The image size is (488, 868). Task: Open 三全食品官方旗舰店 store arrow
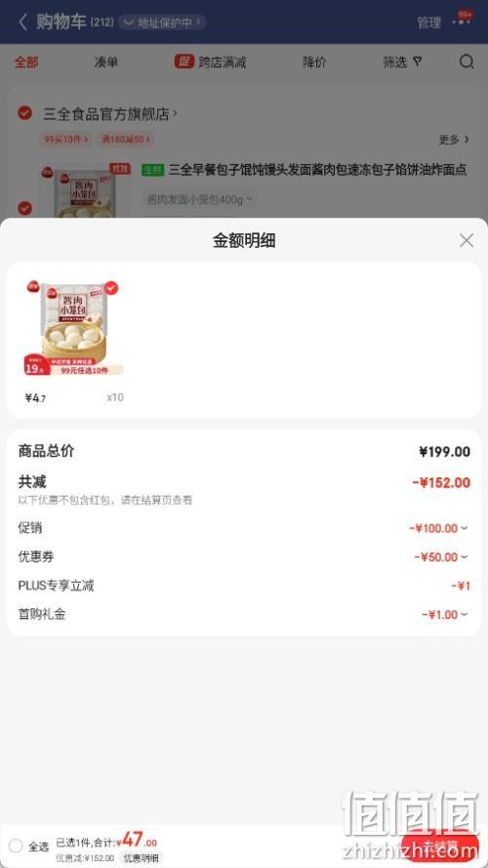point(176,113)
